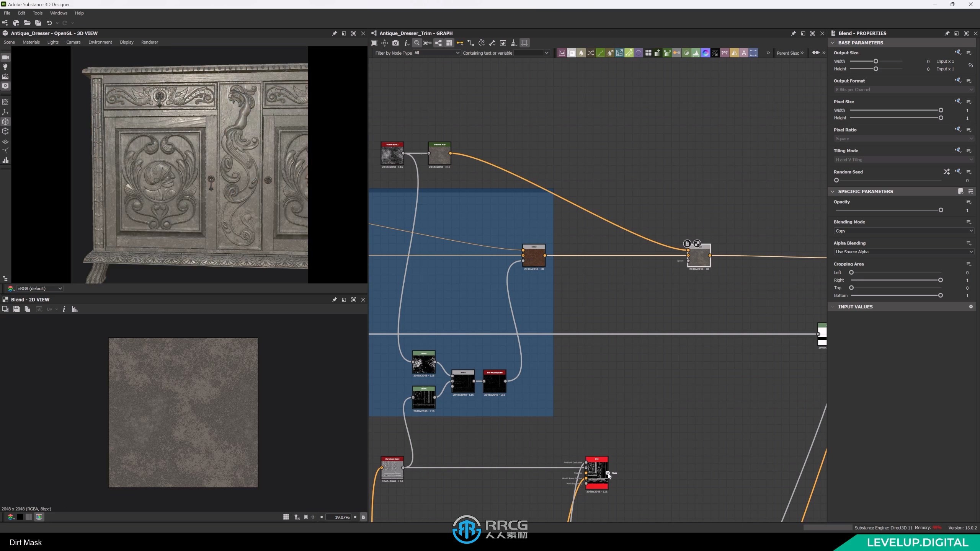Click the save icon in 2D view toolbar

click(x=16, y=309)
